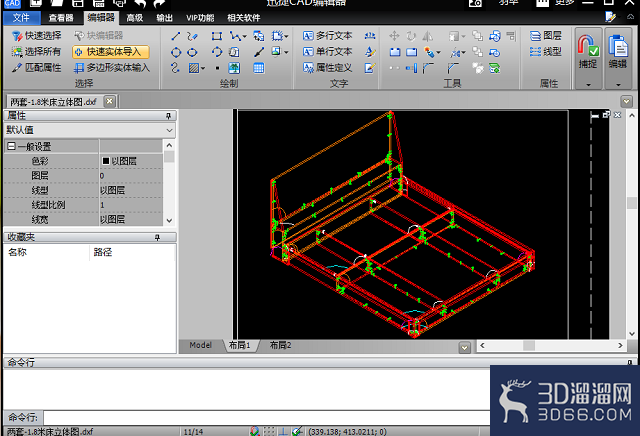Viewport: 640px width, 436px height.
Task: Collapse the 一般设置 group
Action: (x=11, y=146)
